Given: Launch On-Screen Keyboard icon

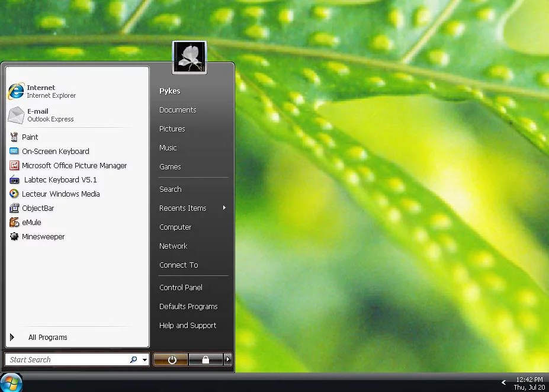Looking at the screenshot, I should (15, 151).
